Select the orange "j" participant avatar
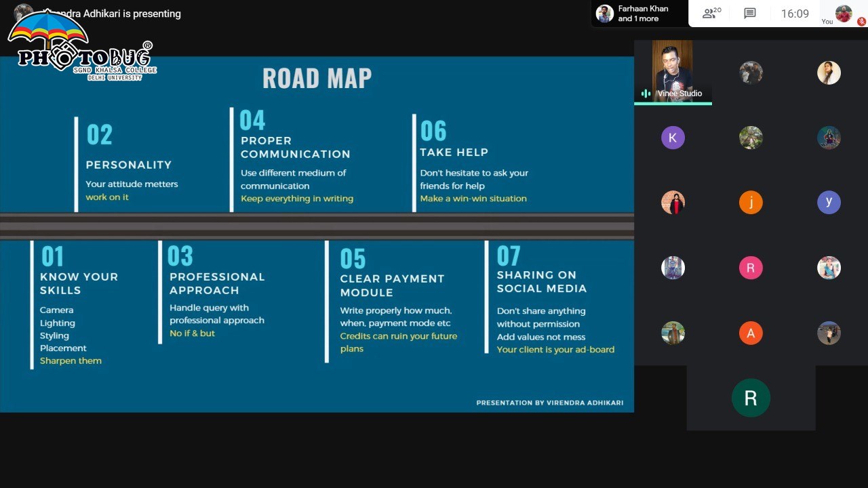 (x=751, y=203)
